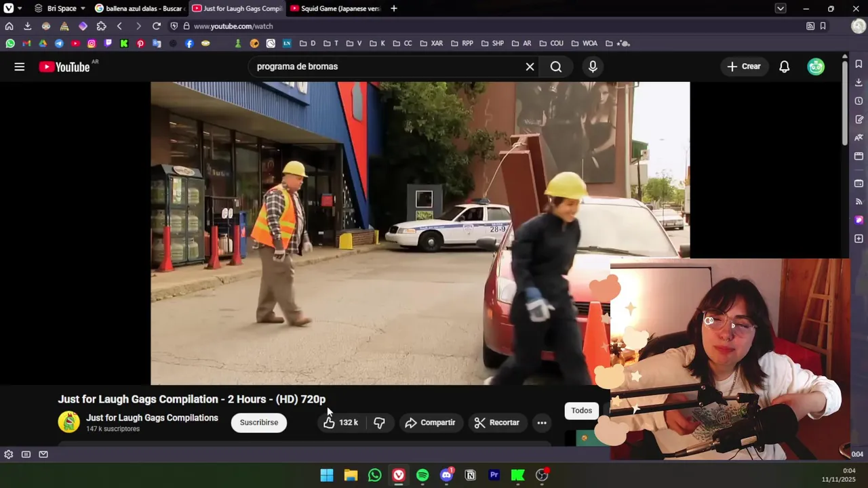The image size is (868, 488).
Task: Expand the XAR bookmarks folder
Action: point(431,43)
